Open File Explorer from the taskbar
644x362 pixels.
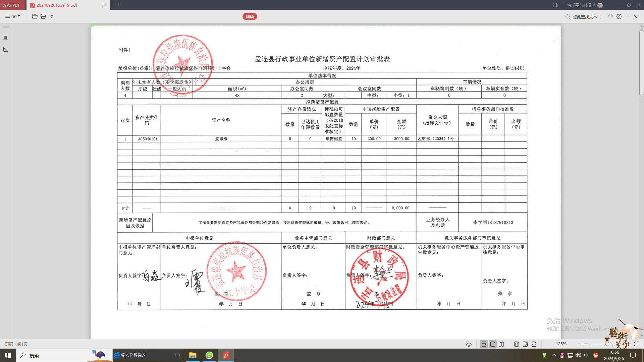pyautogui.click(x=193, y=355)
